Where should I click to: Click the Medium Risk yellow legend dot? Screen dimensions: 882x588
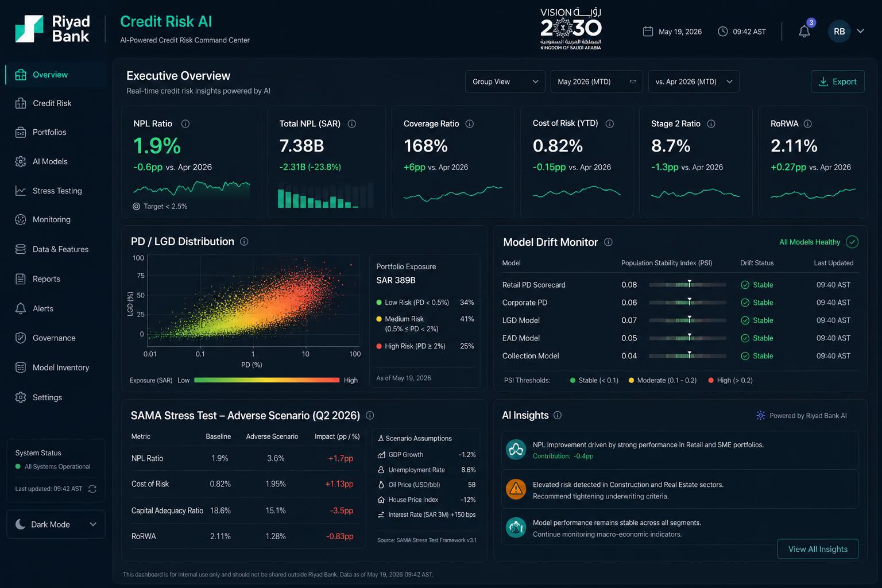[379, 319]
